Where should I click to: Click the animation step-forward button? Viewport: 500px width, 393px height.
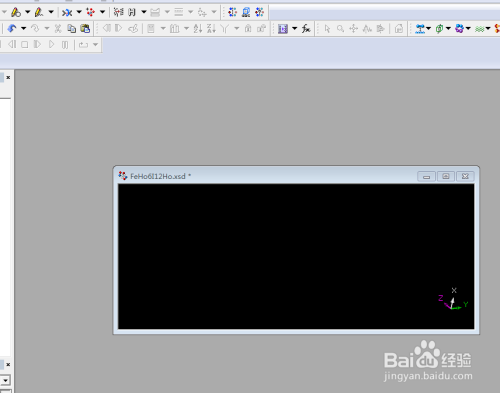[37, 44]
